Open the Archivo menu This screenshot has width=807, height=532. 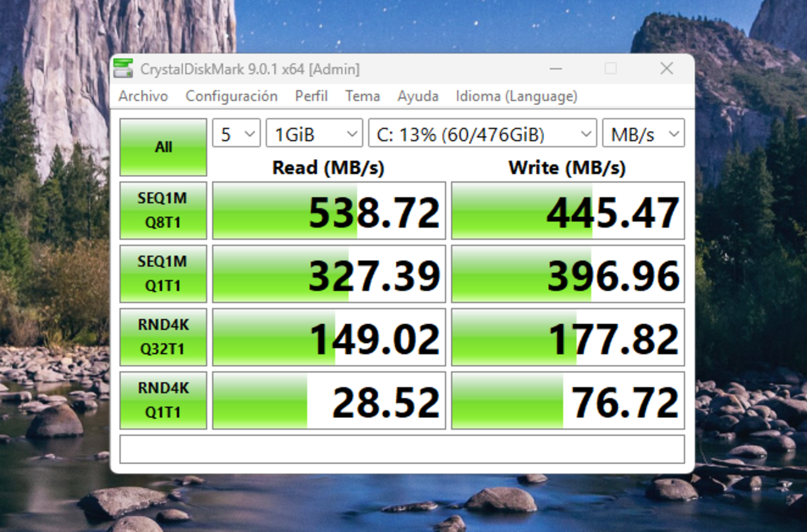[x=143, y=96]
